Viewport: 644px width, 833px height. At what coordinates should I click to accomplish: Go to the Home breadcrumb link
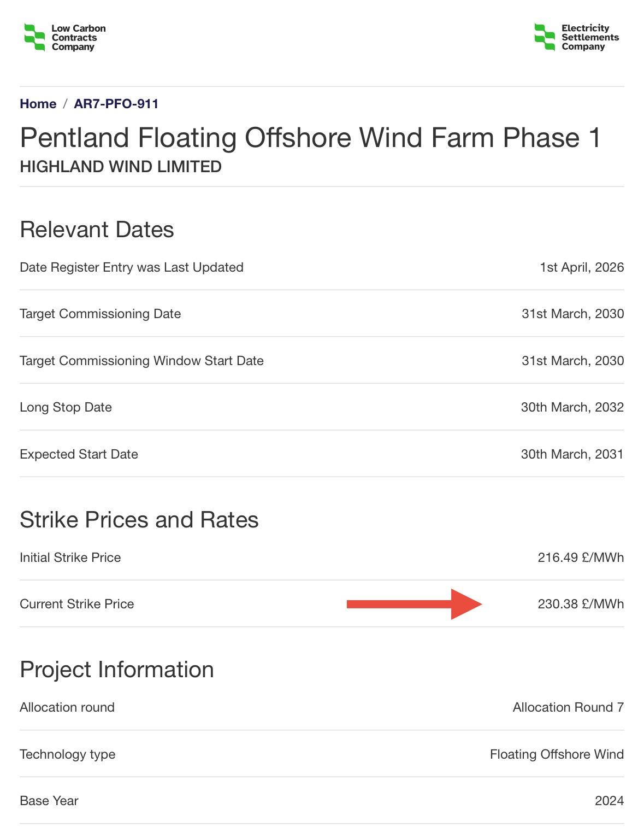(x=38, y=104)
